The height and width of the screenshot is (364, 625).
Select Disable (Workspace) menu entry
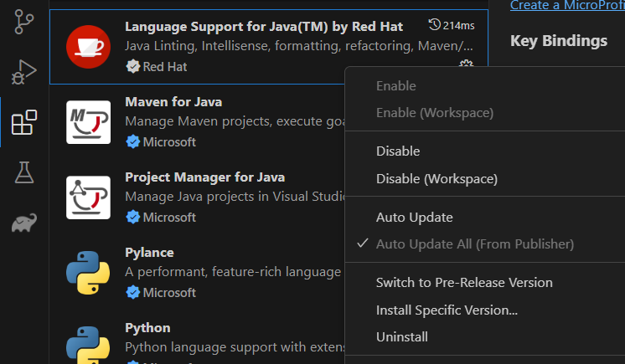click(436, 179)
